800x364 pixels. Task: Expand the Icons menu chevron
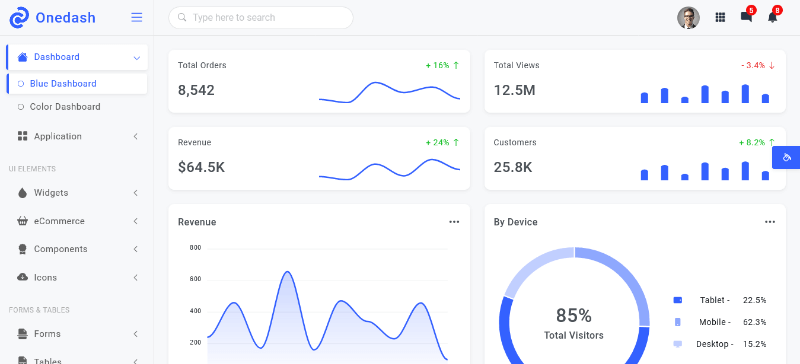pos(136,278)
